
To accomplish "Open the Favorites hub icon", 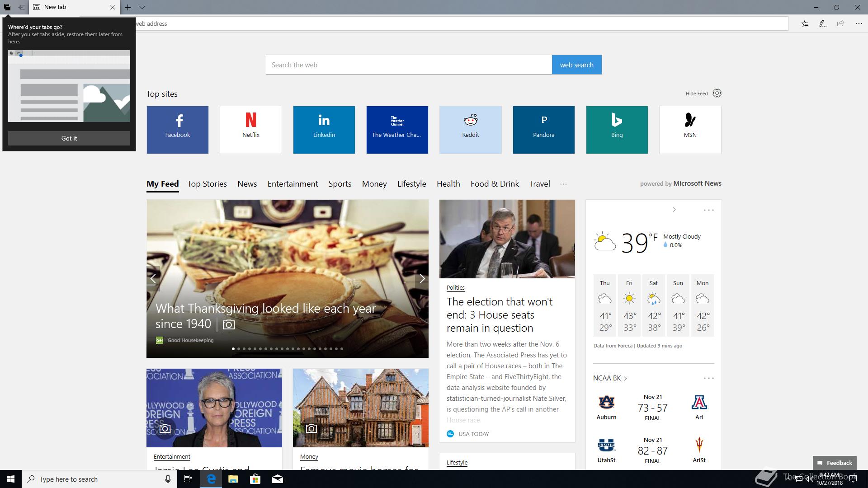I will click(805, 23).
